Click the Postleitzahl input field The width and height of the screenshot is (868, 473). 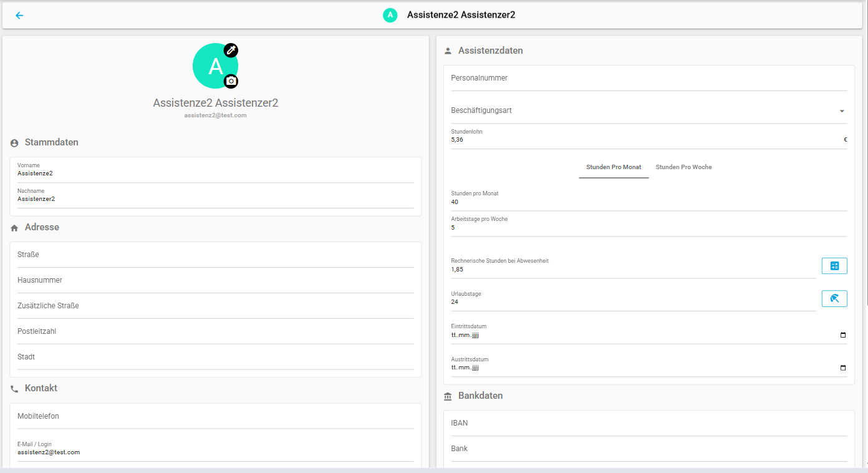[x=215, y=332]
